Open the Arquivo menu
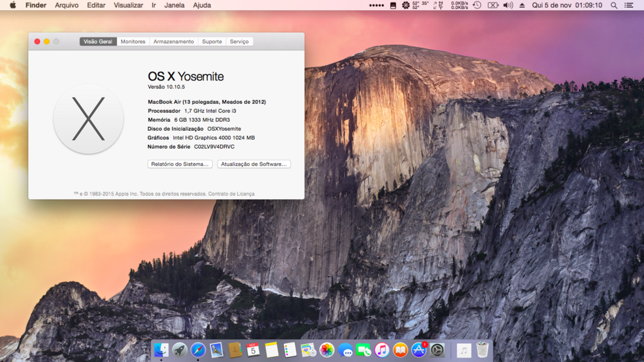Image resolution: width=644 pixels, height=362 pixels. pyautogui.click(x=66, y=5)
